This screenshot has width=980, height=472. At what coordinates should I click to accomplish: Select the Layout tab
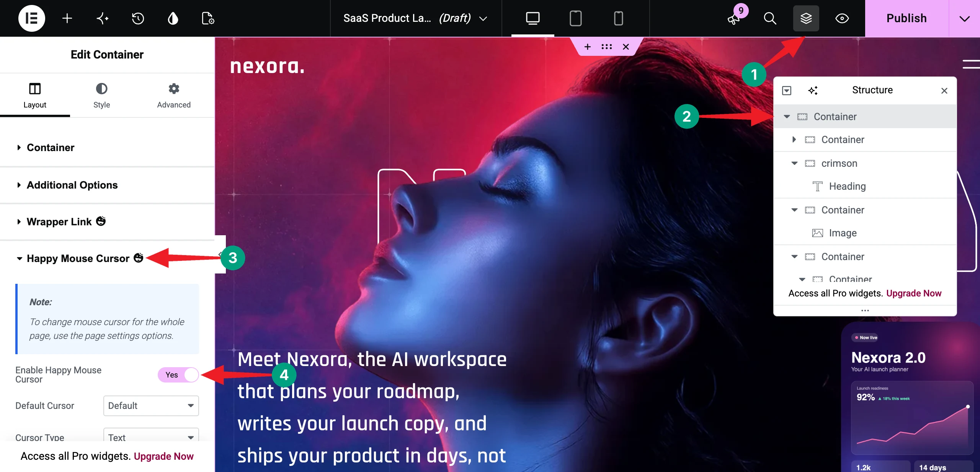coord(35,95)
